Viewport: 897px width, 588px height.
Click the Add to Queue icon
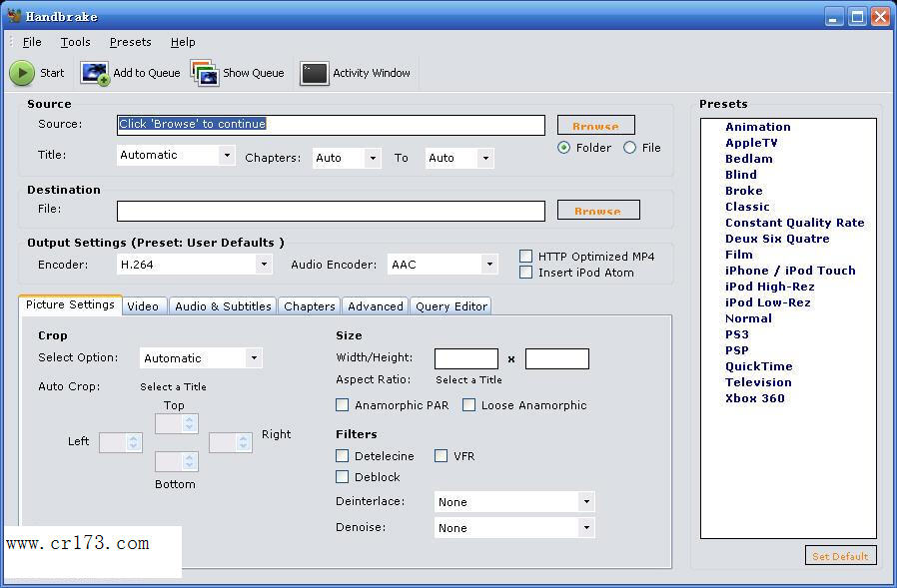click(x=94, y=73)
